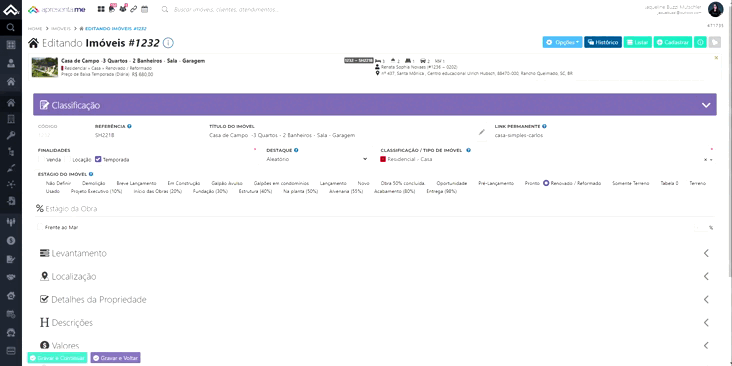Open the sidebar login door icon
The width and height of the screenshot is (732, 366).
click(11, 201)
